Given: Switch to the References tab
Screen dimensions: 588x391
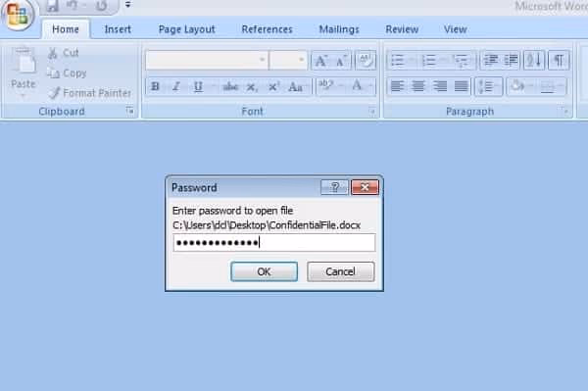Looking at the screenshot, I should (267, 29).
